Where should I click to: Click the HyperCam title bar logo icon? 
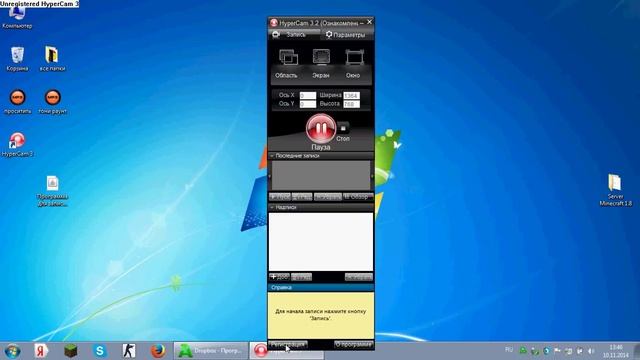(x=274, y=23)
